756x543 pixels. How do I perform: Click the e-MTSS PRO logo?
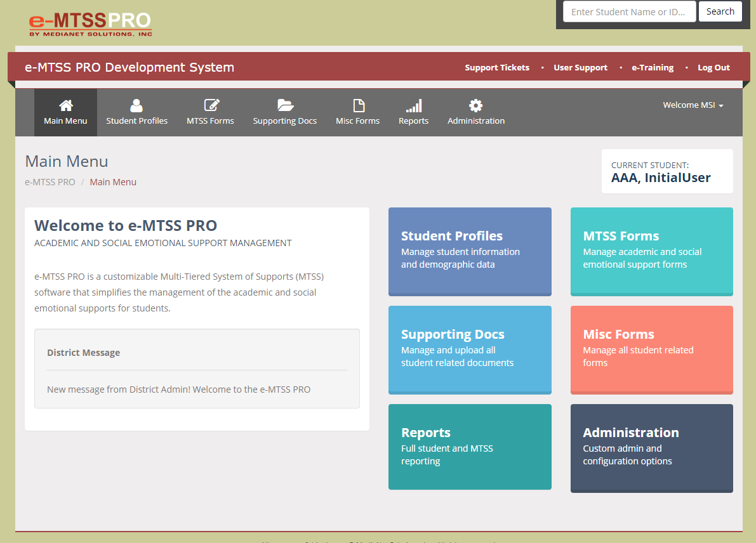[90, 23]
